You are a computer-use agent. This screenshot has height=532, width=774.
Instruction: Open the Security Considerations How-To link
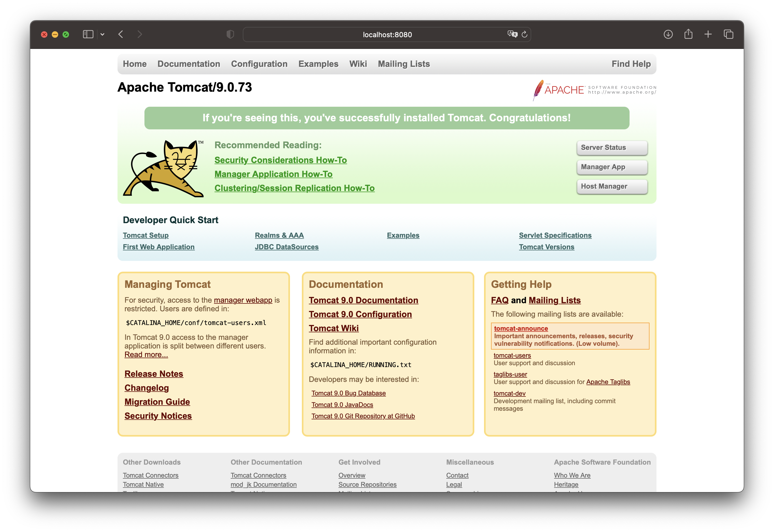(280, 160)
